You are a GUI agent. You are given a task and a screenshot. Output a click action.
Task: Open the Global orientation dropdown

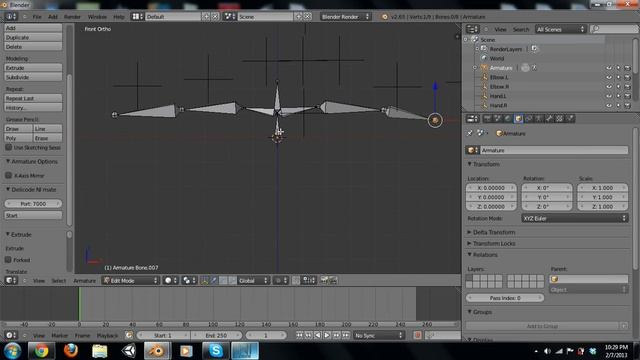click(x=253, y=280)
